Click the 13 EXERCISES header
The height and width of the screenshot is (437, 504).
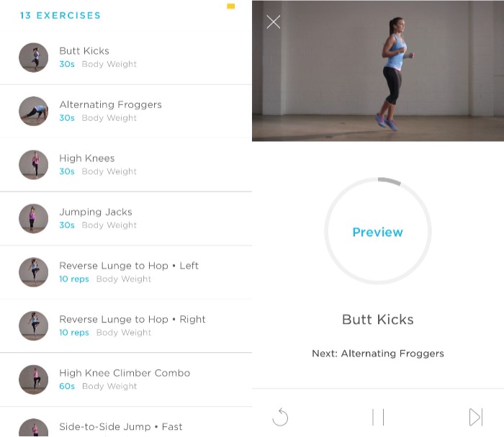[x=60, y=15]
